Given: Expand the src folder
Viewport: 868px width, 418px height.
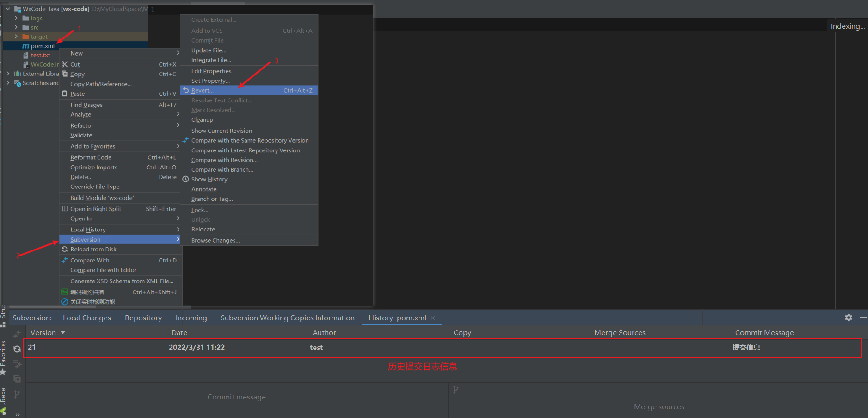Looking at the screenshot, I should tap(16, 27).
